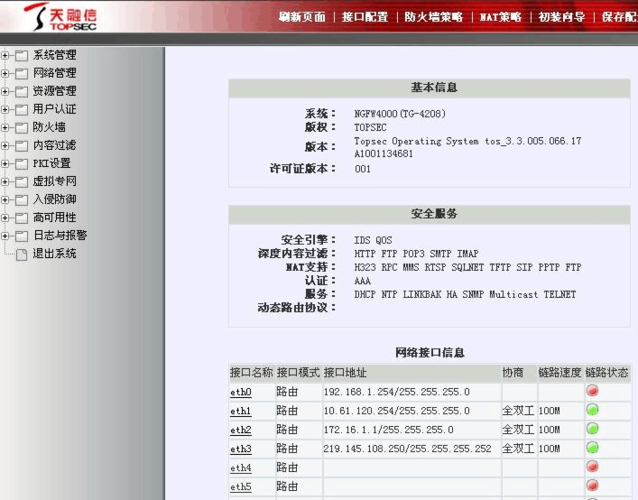Click page icon beside 退出系统
This screenshot has height=500, width=638.
pos(22,254)
